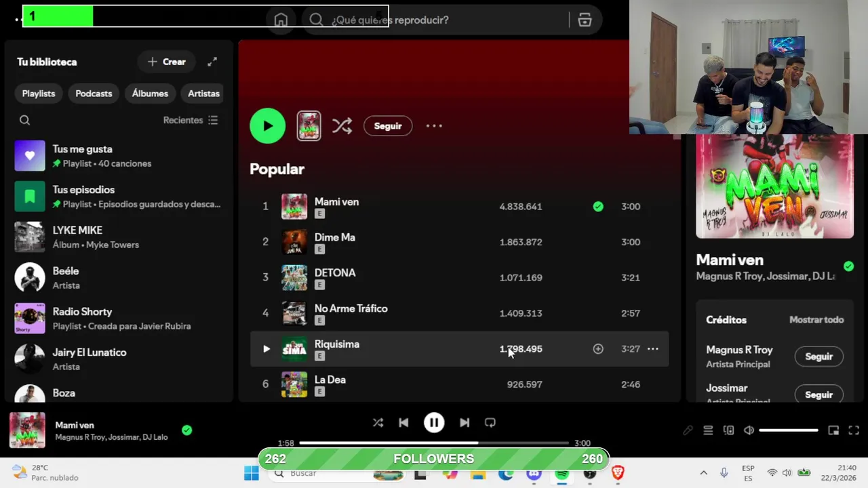This screenshot has height=488, width=868.
Task: Click now-playing cover in bottom bar
Action: click(27, 430)
